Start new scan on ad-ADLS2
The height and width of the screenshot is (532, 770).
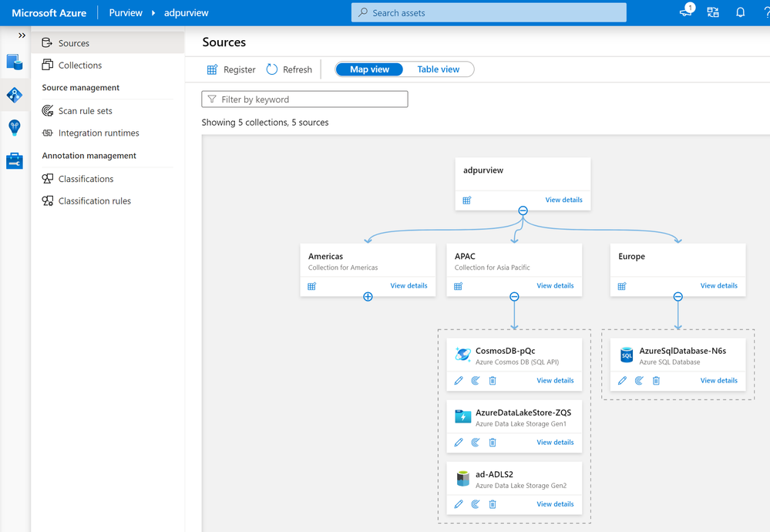click(476, 504)
